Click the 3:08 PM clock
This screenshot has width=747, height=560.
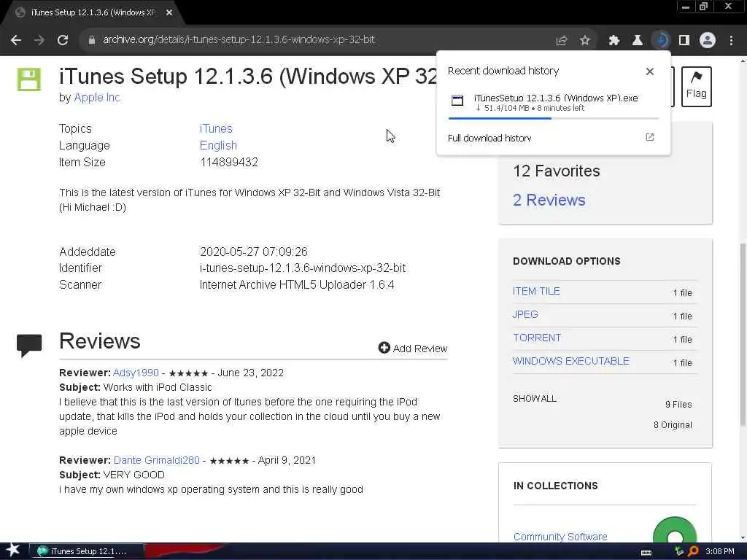click(x=719, y=551)
